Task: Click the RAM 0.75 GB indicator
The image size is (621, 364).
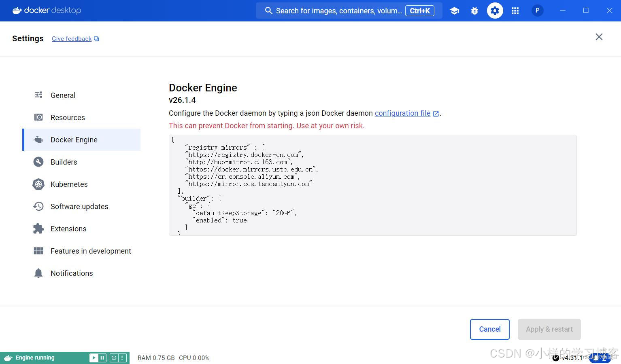Action: point(156,358)
